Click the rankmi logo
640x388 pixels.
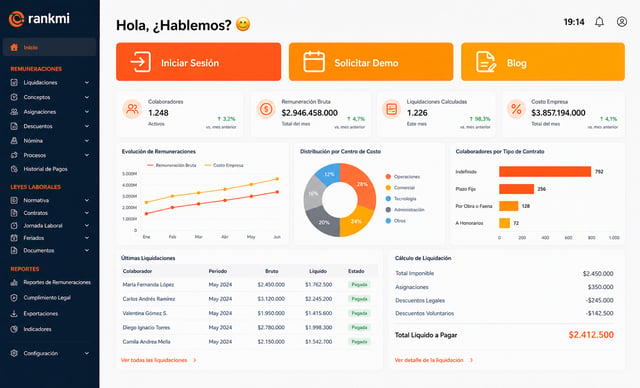(39, 19)
